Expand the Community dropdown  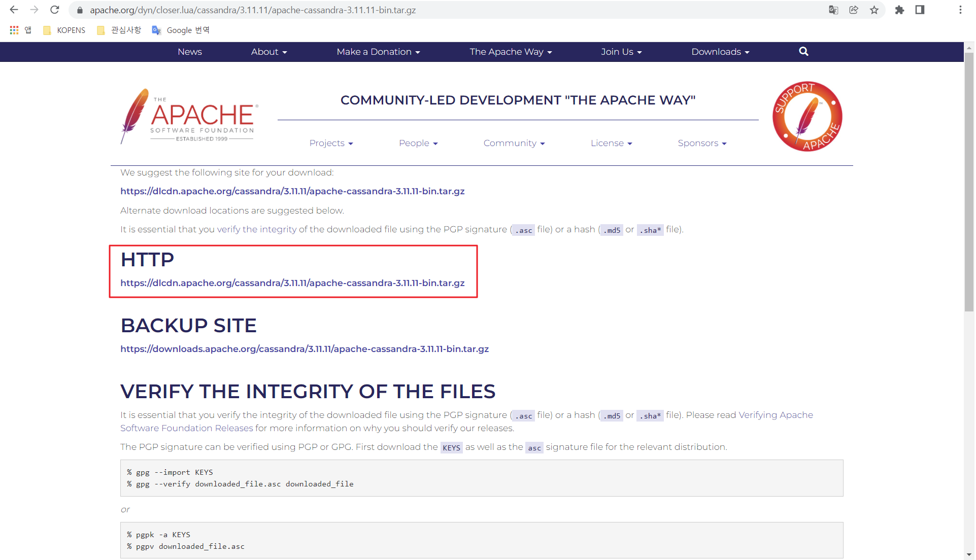(x=514, y=144)
